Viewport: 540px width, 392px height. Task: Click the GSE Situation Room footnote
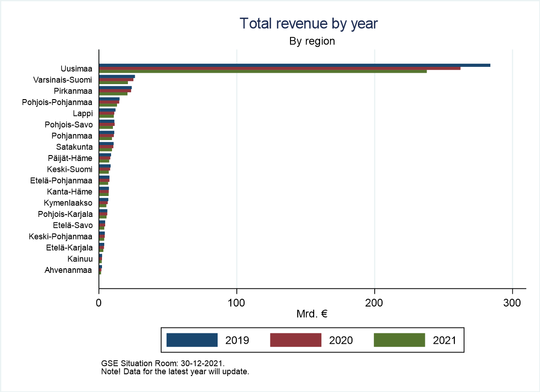click(163, 364)
